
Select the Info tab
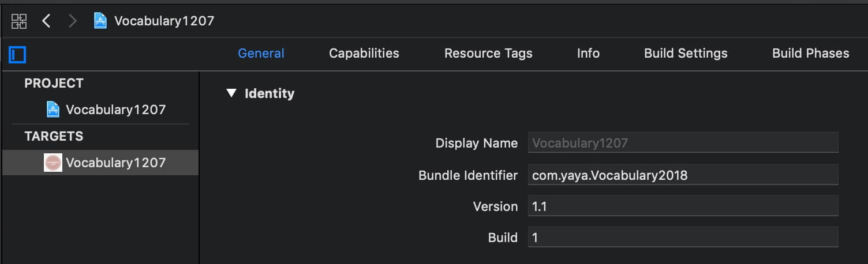pos(588,53)
